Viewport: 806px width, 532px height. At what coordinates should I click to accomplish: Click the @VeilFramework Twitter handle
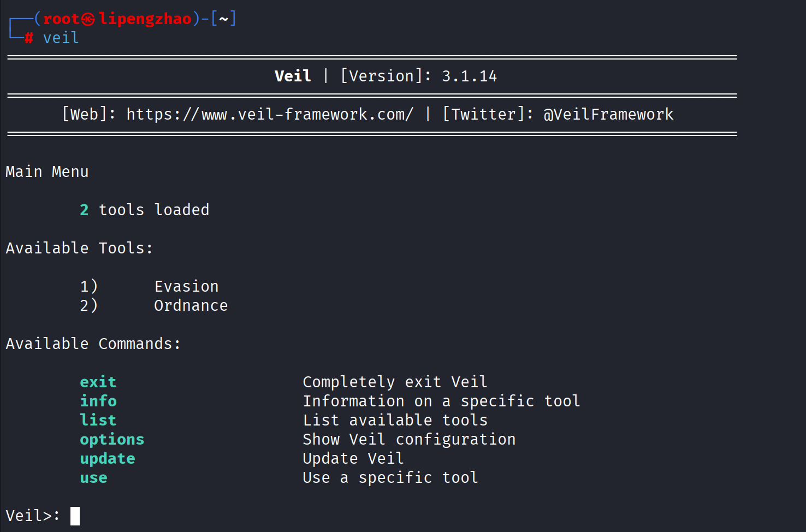[608, 114]
